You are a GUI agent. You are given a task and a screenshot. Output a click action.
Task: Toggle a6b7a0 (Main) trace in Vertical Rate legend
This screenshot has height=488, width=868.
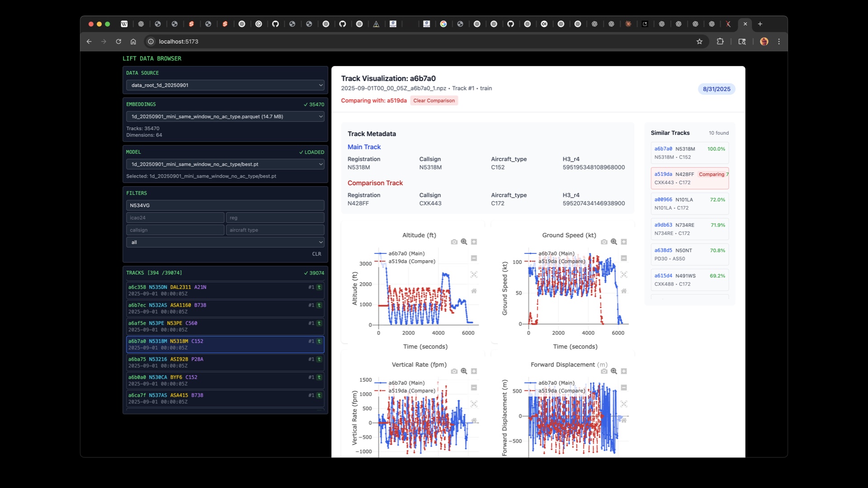(x=406, y=383)
